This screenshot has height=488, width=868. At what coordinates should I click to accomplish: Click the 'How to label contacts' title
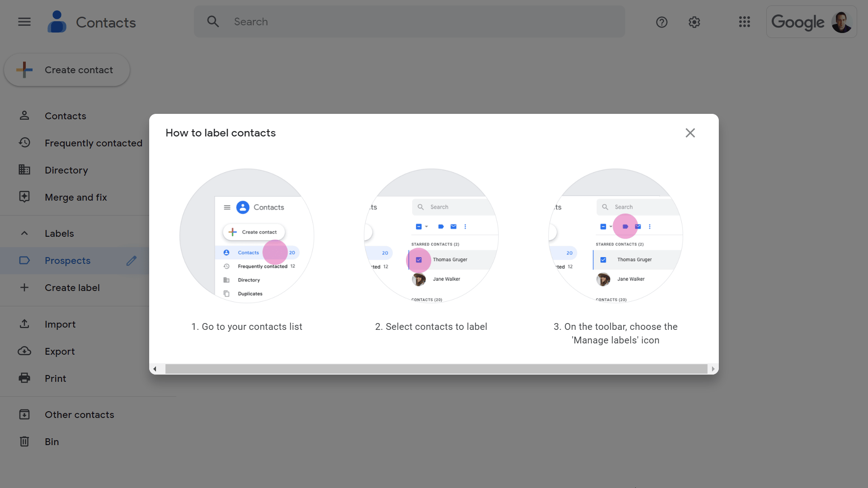coord(221,133)
